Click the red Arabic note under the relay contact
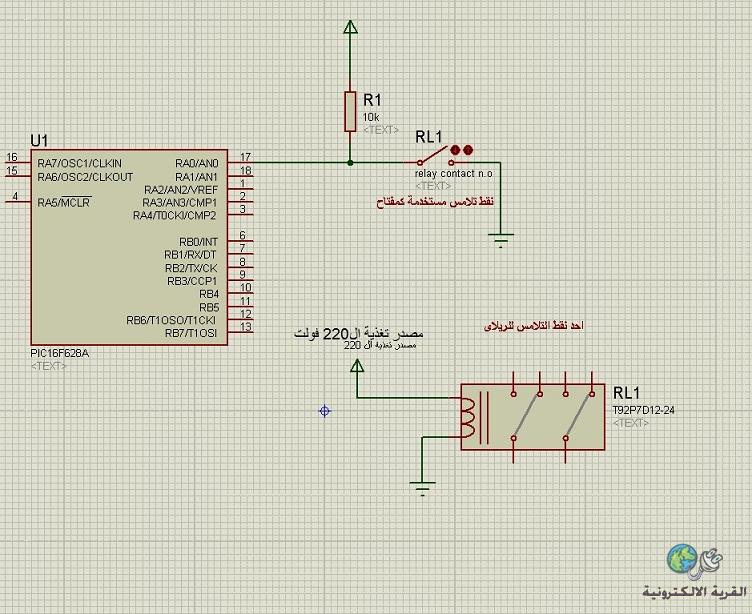This screenshot has height=614, width=752. (x=435, y=202)
